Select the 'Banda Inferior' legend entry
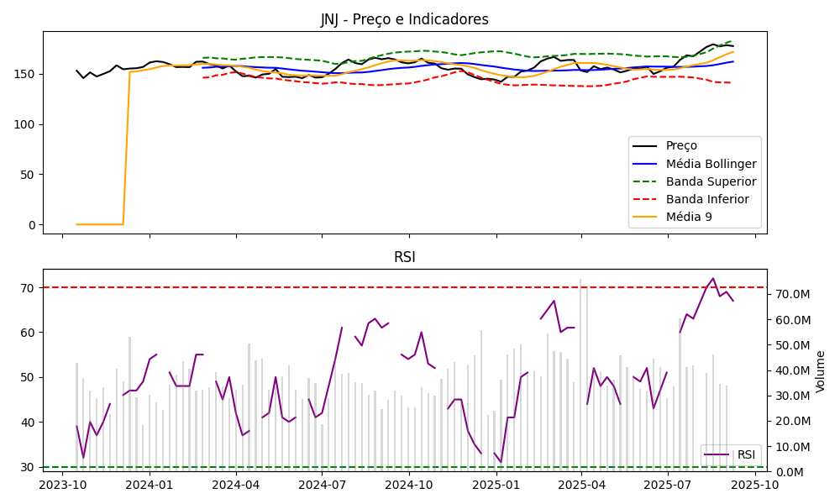Screen dimensions: 840x504 (x=709, y=200)
